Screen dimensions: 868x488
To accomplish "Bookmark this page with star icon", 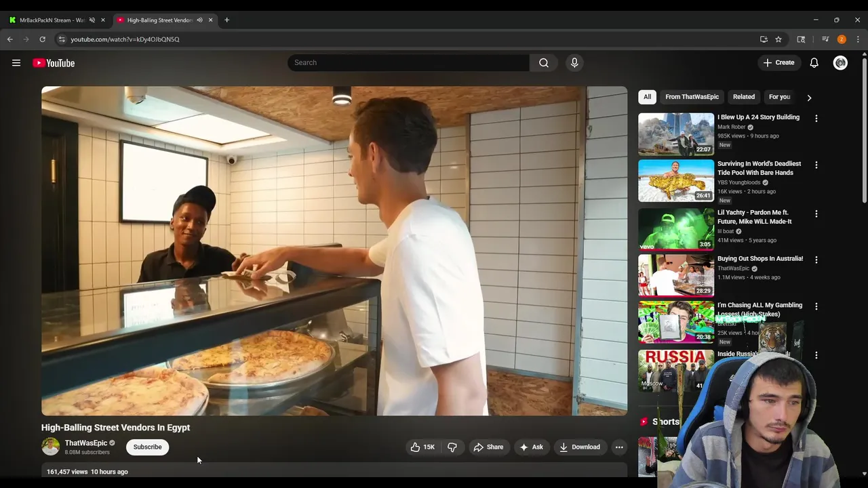I will (x=778, y=39).
